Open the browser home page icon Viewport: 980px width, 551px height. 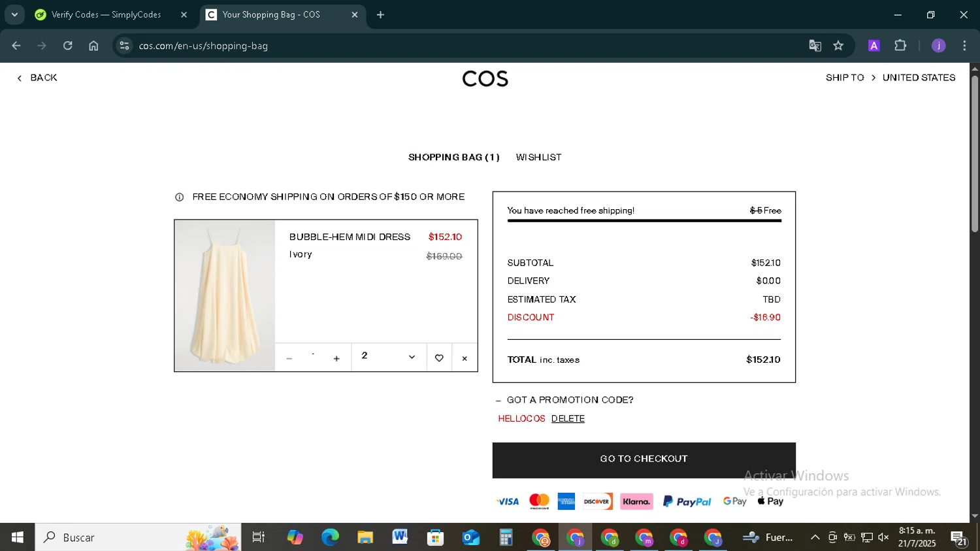point(93,46)
